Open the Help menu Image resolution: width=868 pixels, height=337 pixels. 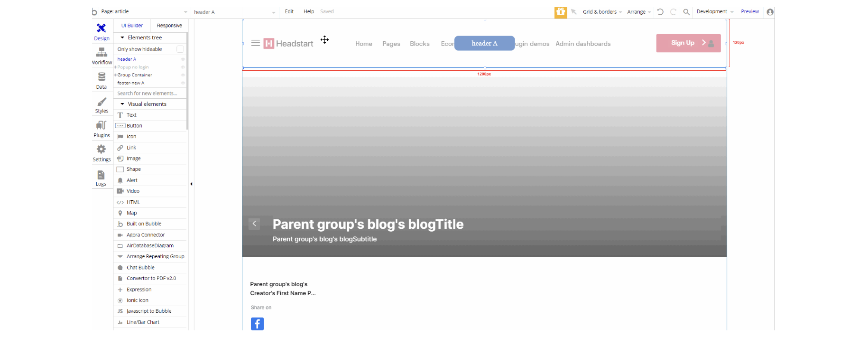pyautogui.click(x=309, y=12)
